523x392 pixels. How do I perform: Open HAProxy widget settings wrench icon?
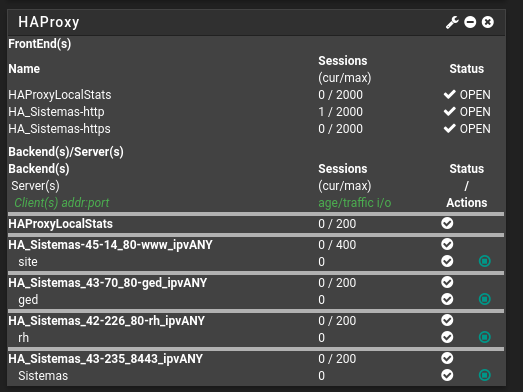tap(452, 22)
